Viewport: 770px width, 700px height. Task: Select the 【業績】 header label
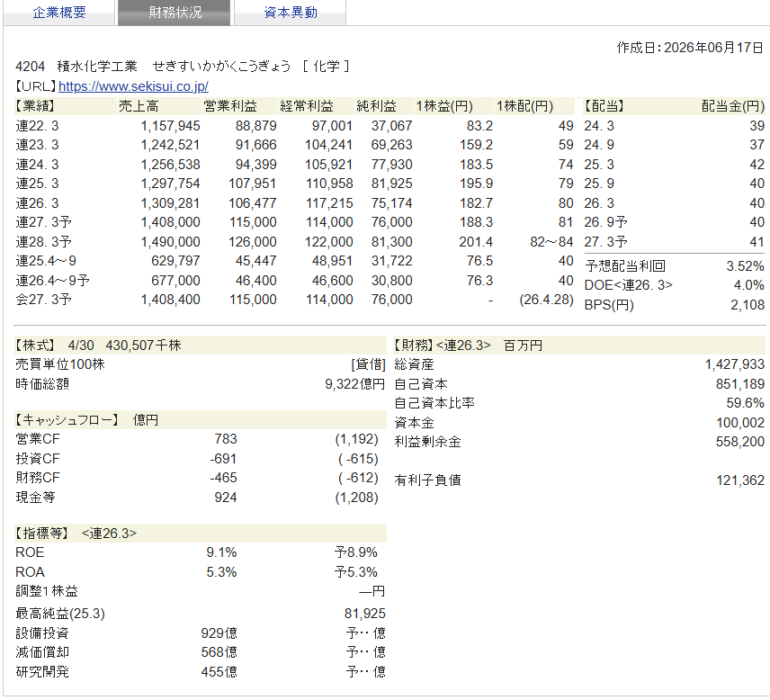(x=35, y=106)
